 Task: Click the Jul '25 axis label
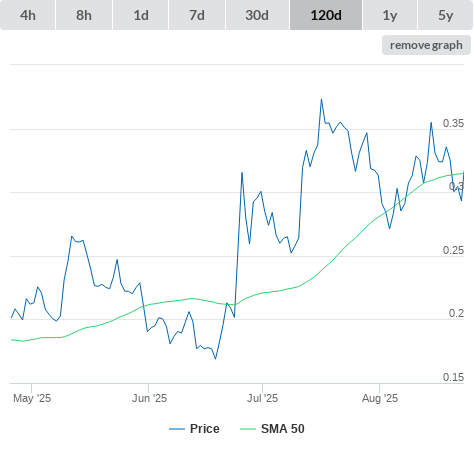point(262,398)
